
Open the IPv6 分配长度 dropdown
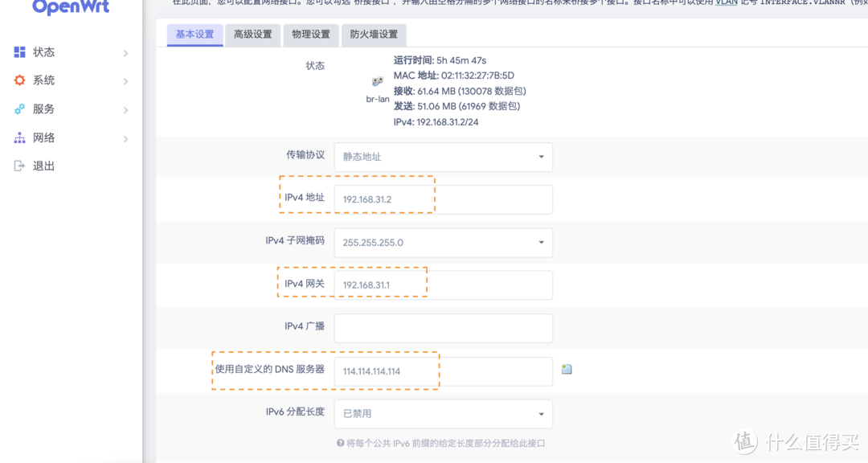pyautogui.click(x=443, y=413)
